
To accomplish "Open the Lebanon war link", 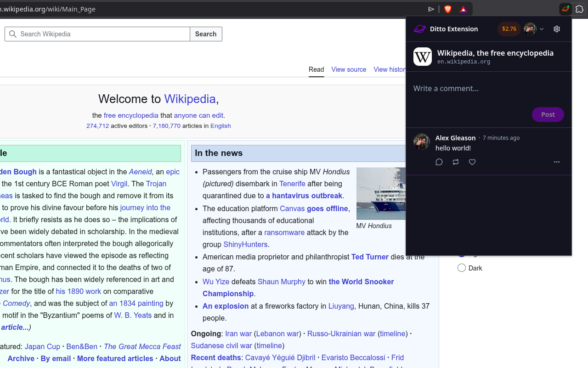I will tap(278, 333).
